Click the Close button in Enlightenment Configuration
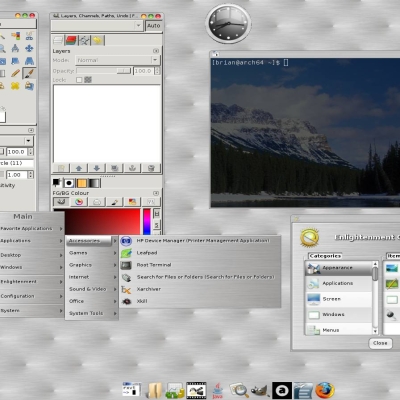400x400 pixels. tap(380, 343)
